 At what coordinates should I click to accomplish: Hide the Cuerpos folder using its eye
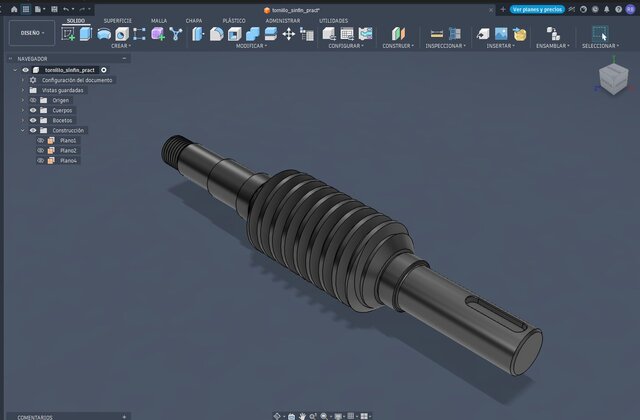pos(33,110)
